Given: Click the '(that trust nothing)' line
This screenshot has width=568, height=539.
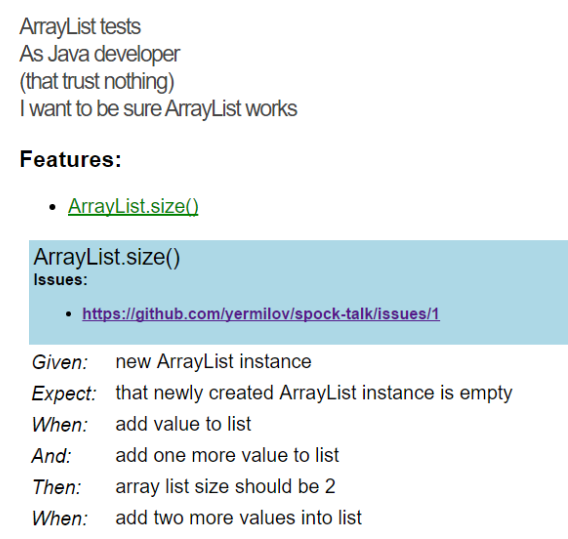Looking at the screenshot, I should pyautogui.click(x=97, y=81).
